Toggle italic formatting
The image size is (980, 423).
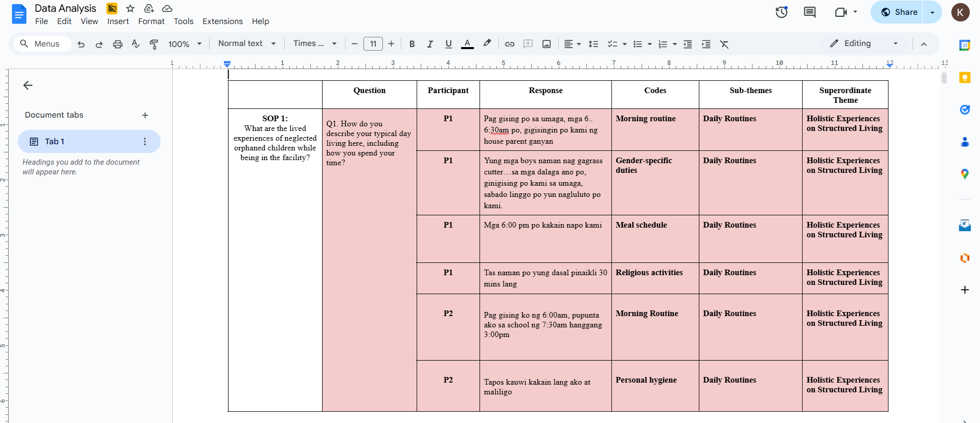tap(430, 44)
